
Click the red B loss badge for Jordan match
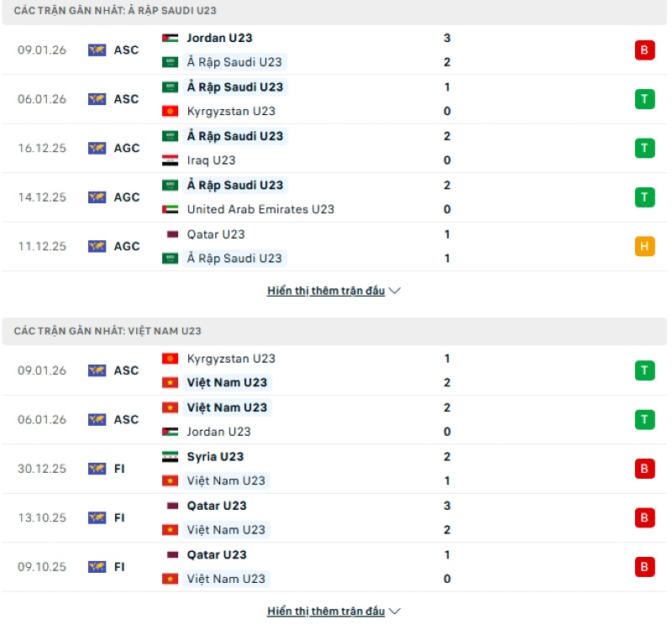[x=643, y=50]
